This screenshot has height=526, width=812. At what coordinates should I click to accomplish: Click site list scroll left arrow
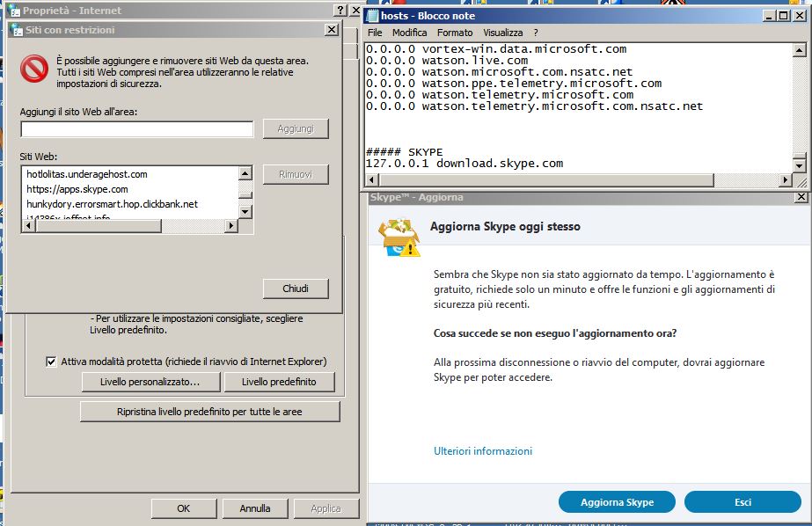pyautogui.click(x=28, y=226)
